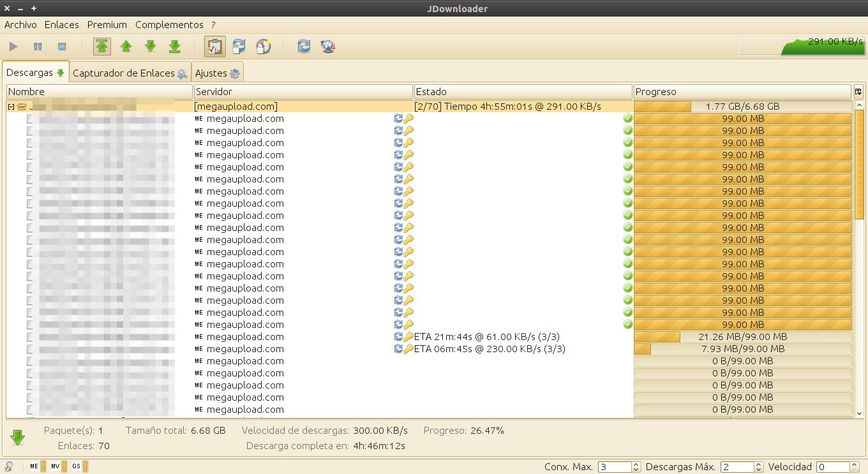868x474 pixels.
Task: Sort by the Progreso column header
Action: (x=742, y=92)
